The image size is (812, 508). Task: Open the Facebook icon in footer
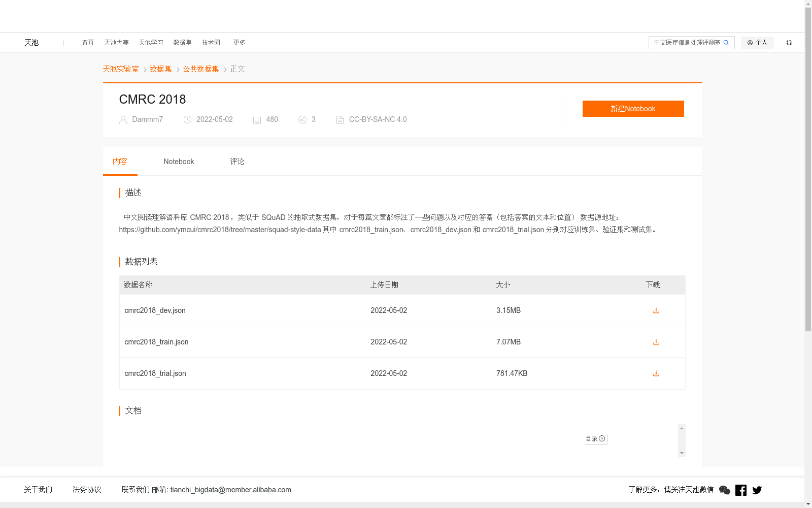[741, 490]
